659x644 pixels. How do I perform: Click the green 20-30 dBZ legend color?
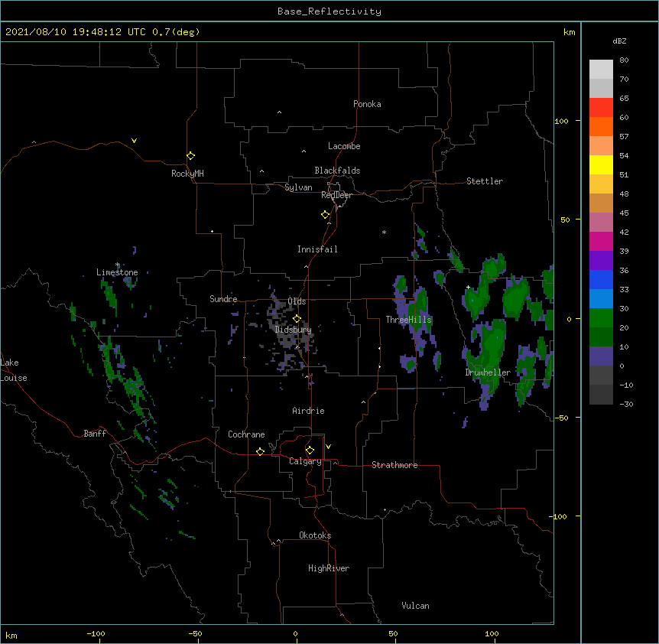coord(601,318)
